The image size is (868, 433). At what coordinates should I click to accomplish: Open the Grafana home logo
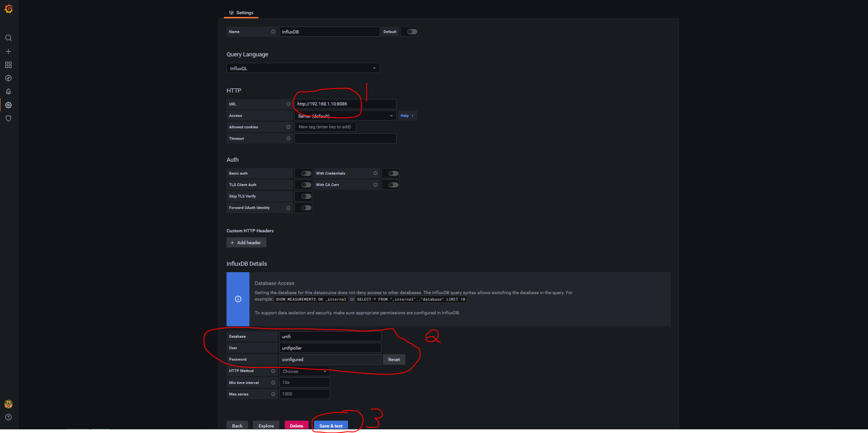pyautogui.click(x=8, y=9)
